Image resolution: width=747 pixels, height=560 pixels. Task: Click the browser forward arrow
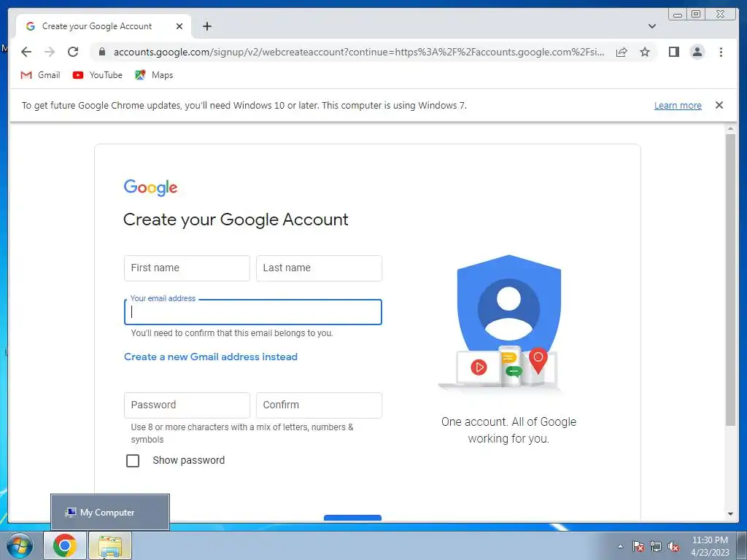coord(50,52)
